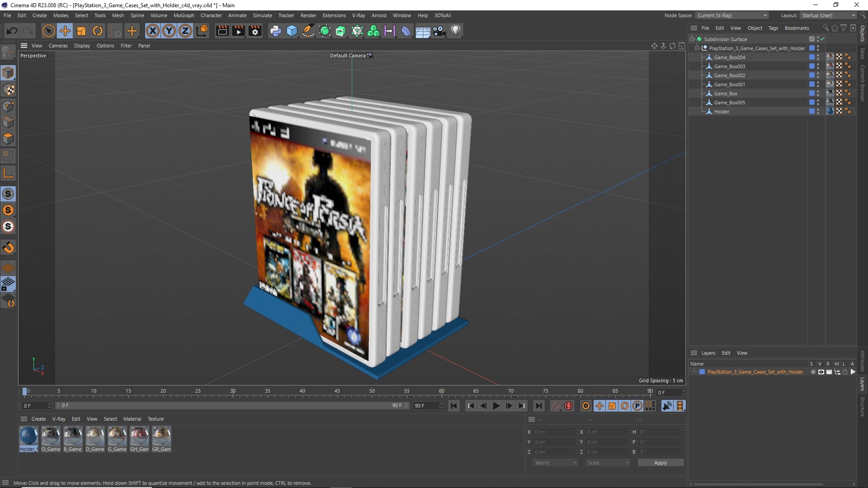Image resolution: width=868 pixels, height=488 pixels.
Task: Click the Subdivision Surface generator icon
Action: [x=325, y=31]
